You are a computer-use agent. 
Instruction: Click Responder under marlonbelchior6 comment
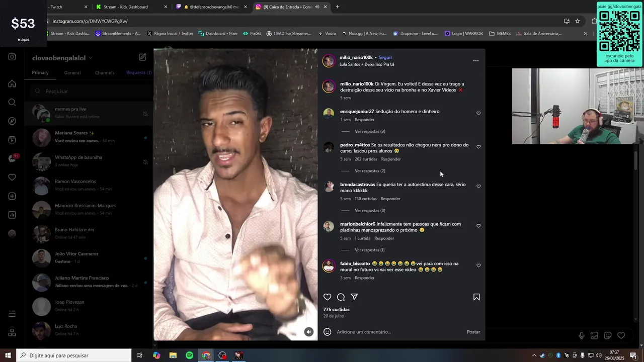(384, 238)
